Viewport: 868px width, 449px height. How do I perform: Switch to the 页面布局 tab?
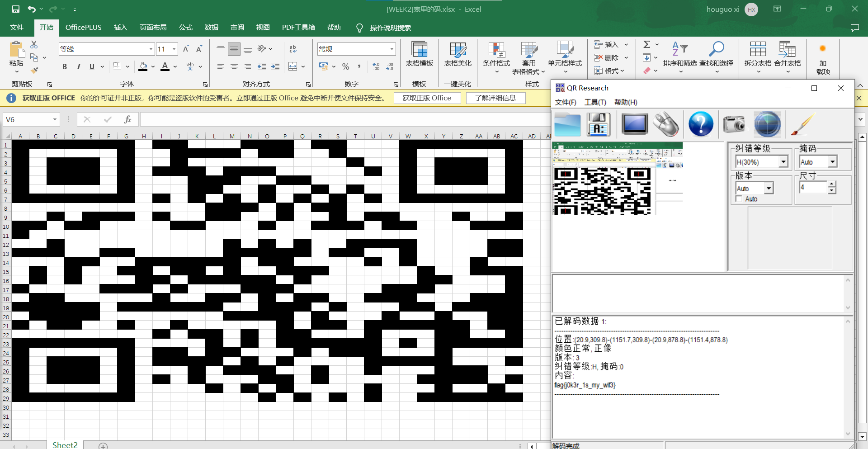click(153, 28)
